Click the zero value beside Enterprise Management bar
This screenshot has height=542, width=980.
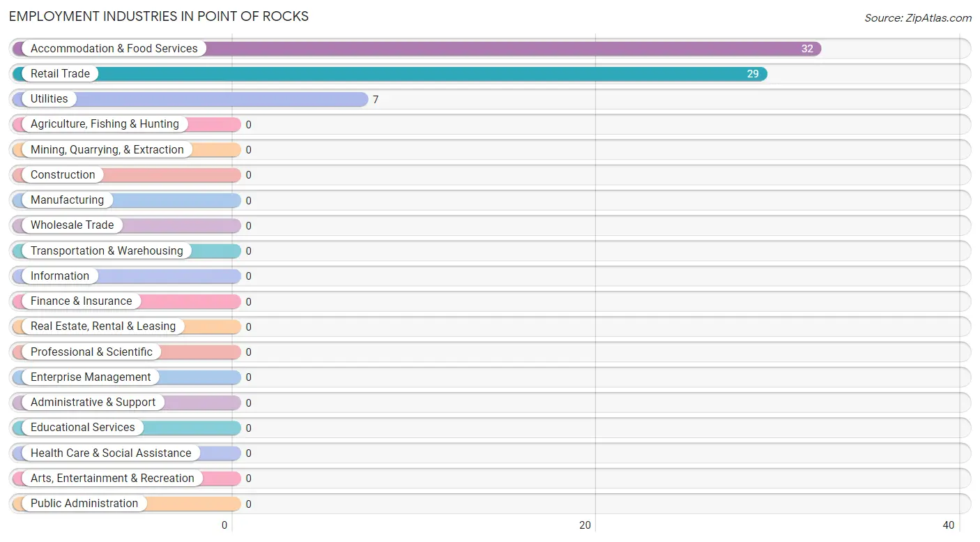point(248,377)
